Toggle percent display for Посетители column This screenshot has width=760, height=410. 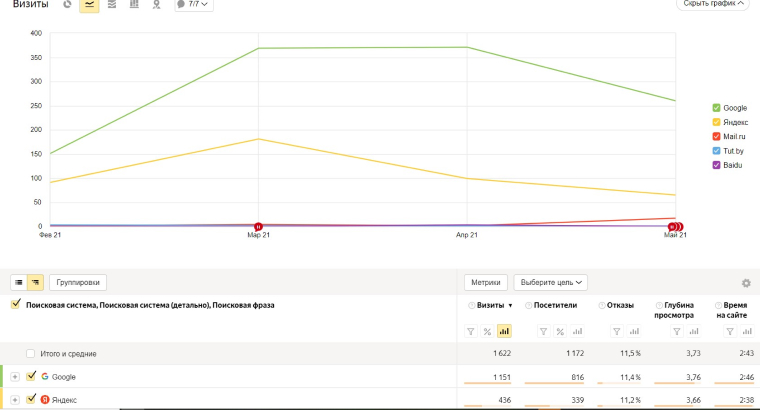coord(560,331)
